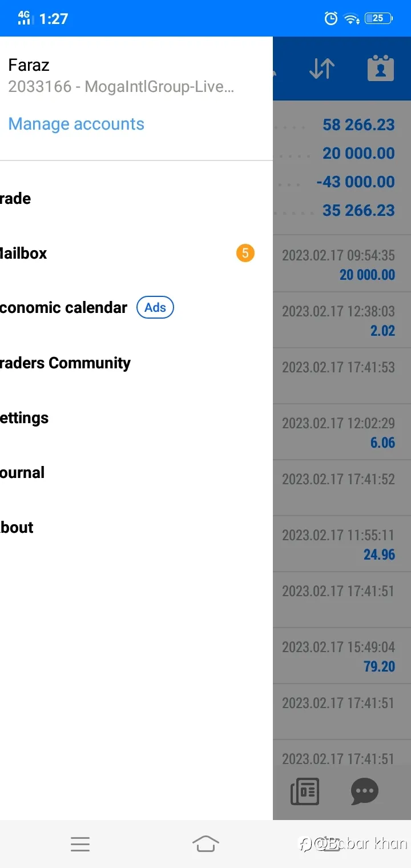Select the Faraz account header
The image size is (411, 868).
136,75
